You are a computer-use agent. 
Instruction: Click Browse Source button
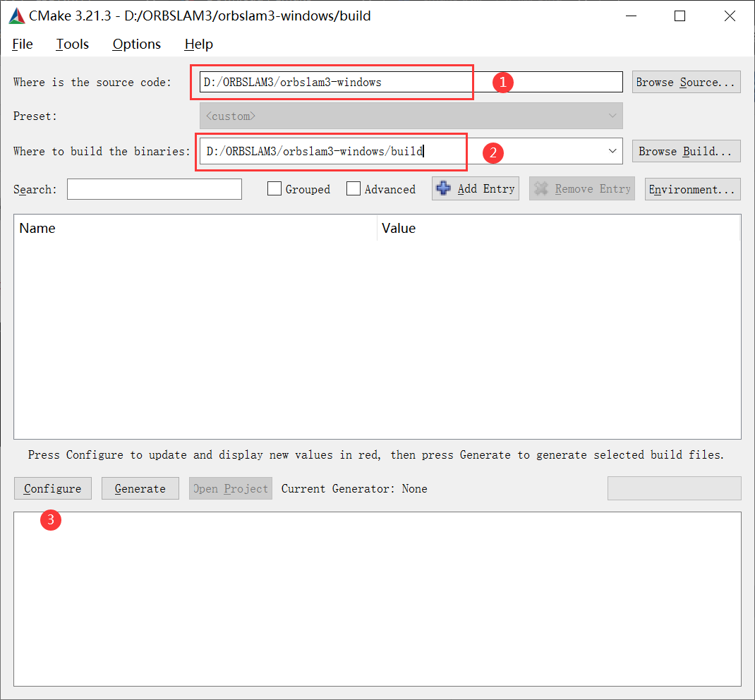[686, 83]
